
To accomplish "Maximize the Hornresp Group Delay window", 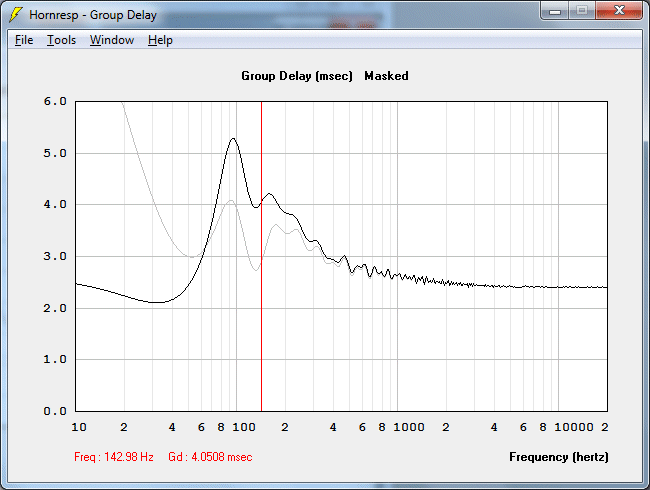I will [582, 11].
